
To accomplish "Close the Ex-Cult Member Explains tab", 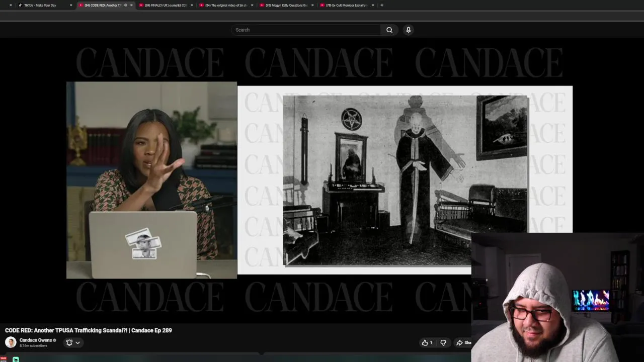I will point(373,5).
